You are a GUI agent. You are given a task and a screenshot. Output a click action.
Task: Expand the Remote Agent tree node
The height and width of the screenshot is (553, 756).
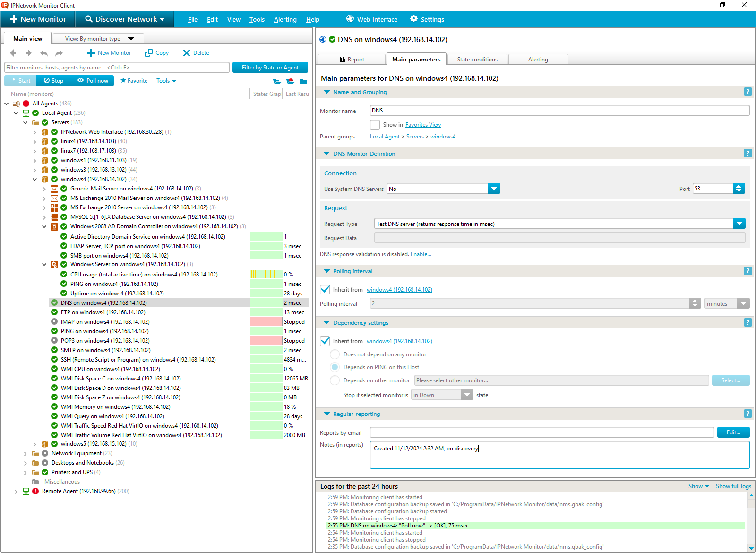16,492
